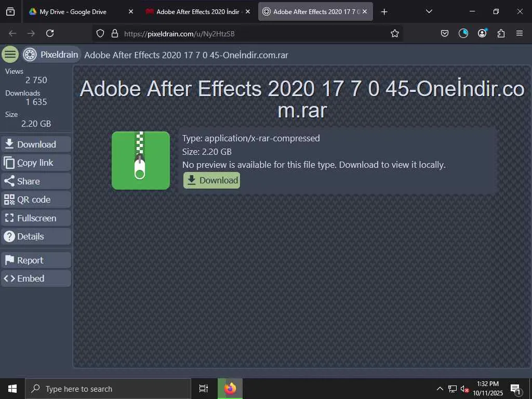Click the Type here to search box
This screenshot has width=532, height=399.
(x=108, y=389)
